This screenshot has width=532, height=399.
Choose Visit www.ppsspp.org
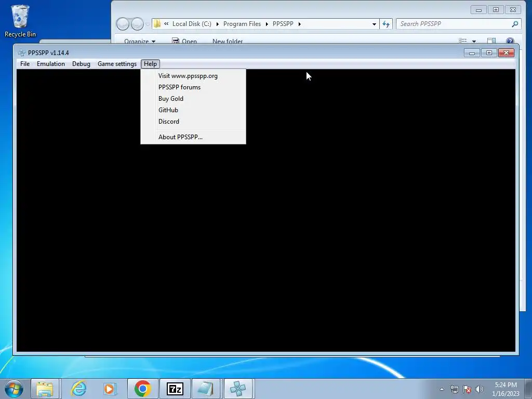[x=193, y=76]
